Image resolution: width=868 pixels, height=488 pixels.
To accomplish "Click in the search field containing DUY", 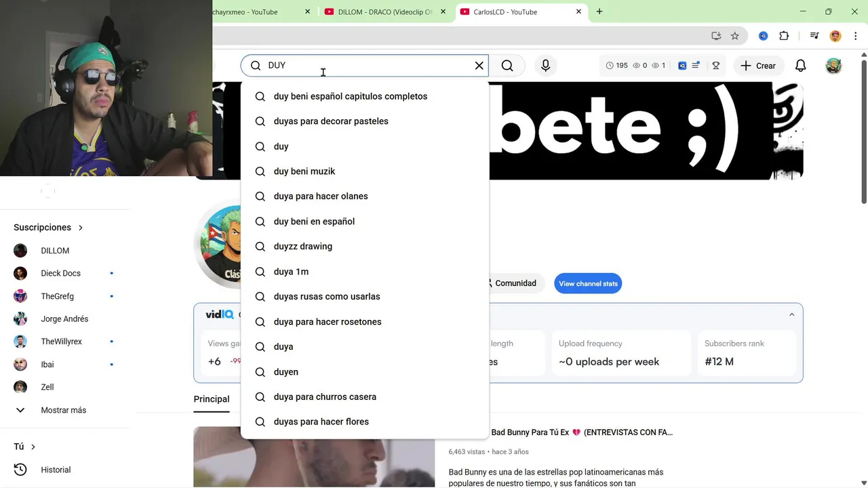I will 366,66.
